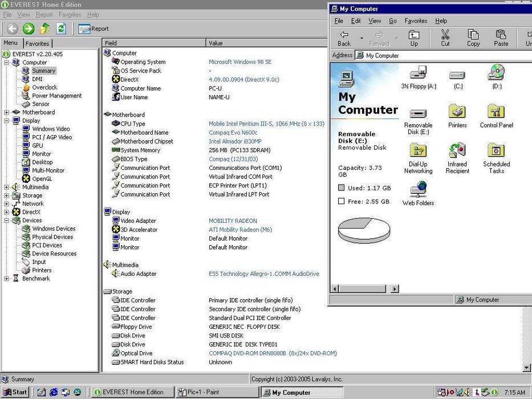Open EVEREST File menu

pos(7,15)
